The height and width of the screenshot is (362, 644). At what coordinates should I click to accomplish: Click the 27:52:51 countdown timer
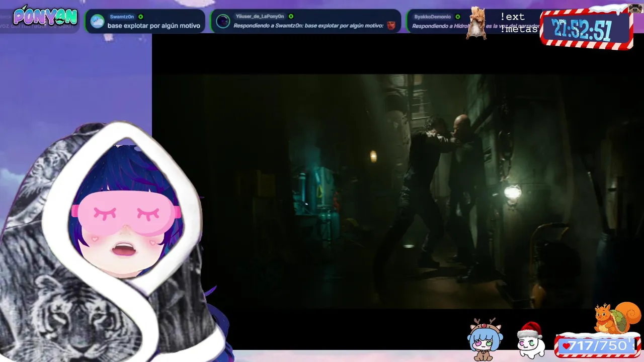click(x=586, y=30)
